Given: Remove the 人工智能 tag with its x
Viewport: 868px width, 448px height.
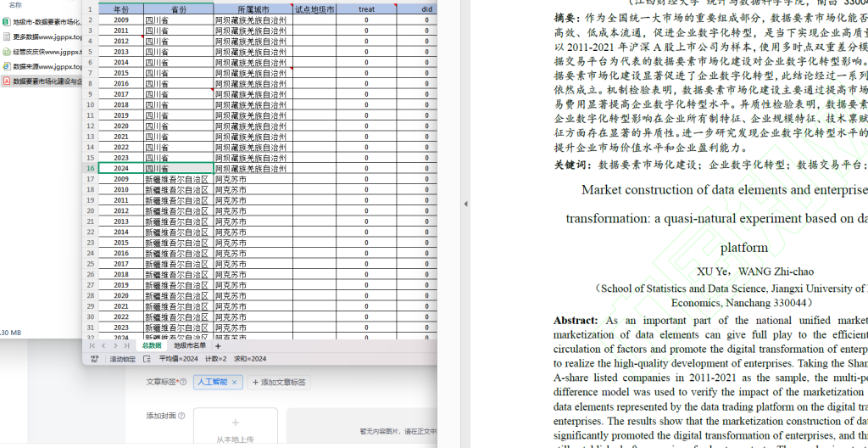Looking at the screenshot, I should tap(234, 382).
